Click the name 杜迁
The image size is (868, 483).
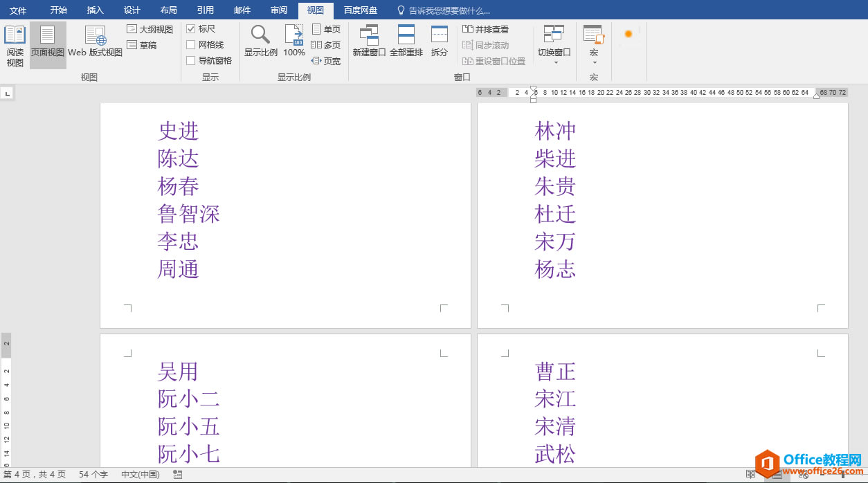click(x=555, y=214)
